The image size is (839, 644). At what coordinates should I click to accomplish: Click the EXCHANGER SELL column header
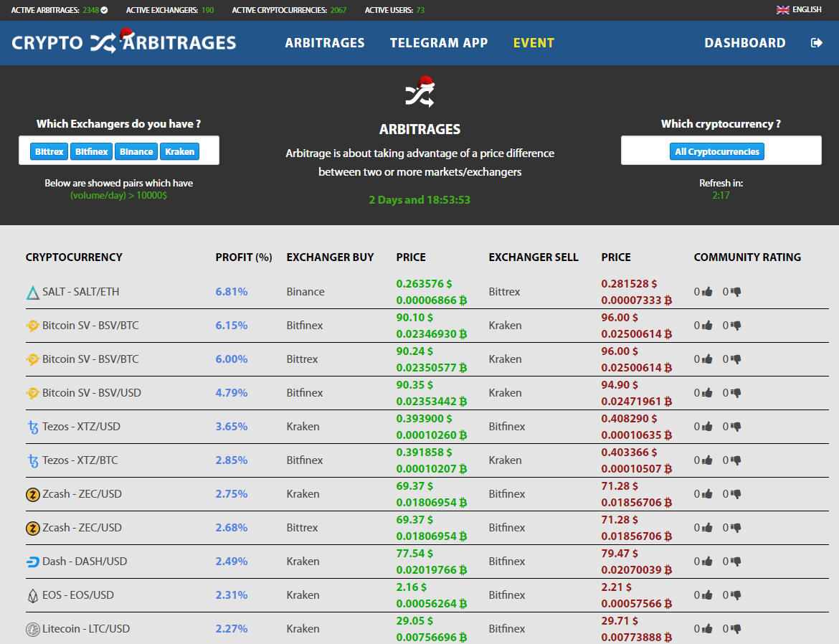point(534,257)
